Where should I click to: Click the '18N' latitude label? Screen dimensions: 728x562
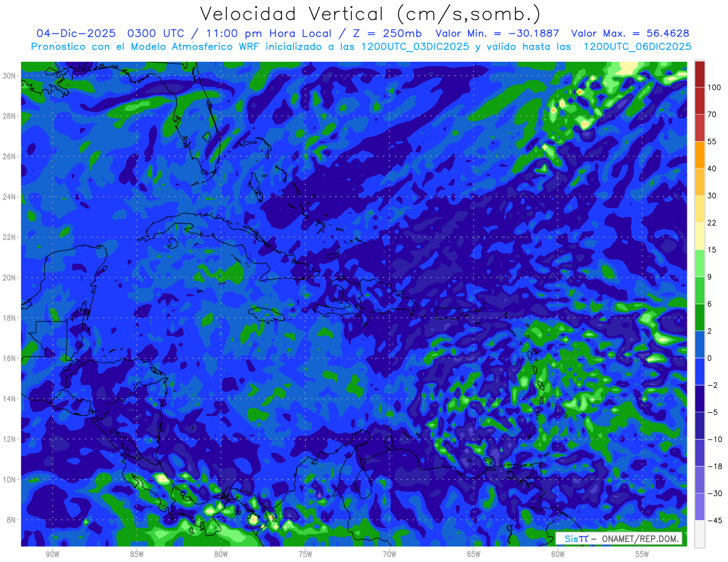coord(9,318)
